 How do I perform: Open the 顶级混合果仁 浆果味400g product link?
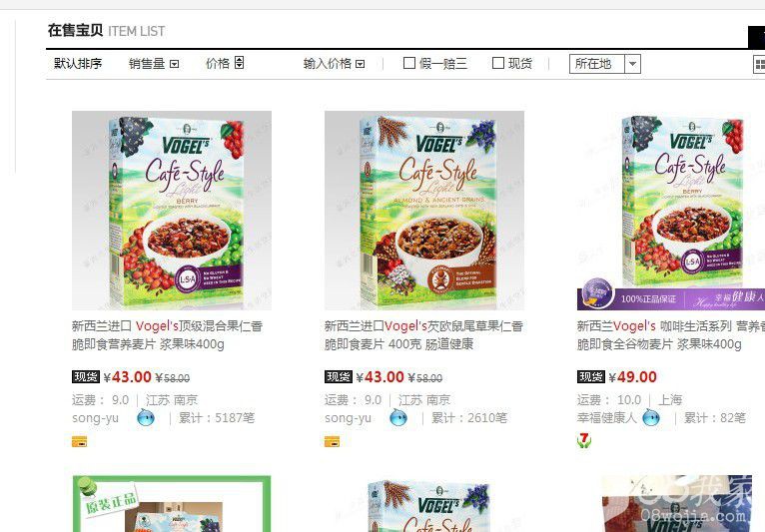168,335
